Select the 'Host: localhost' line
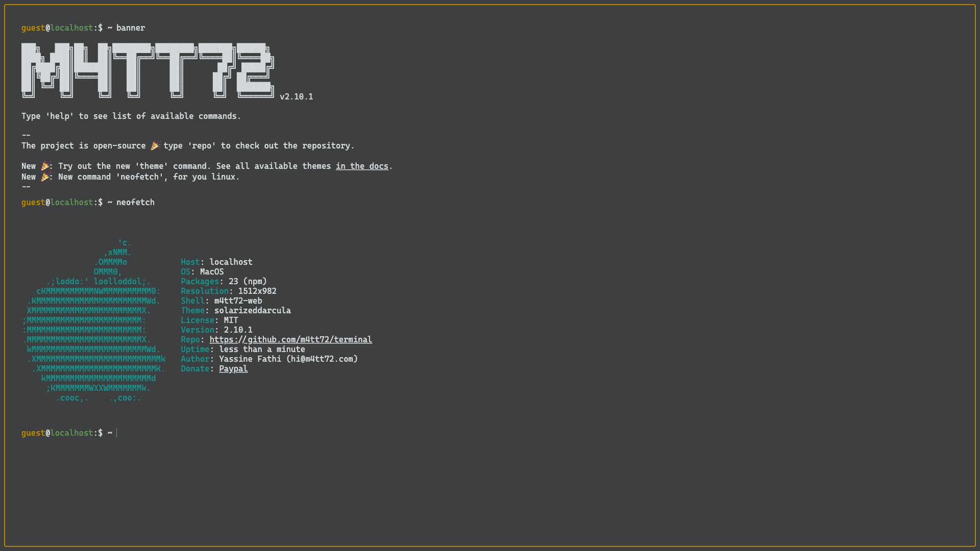The image size is (980, 551). [x=216, y=262]
